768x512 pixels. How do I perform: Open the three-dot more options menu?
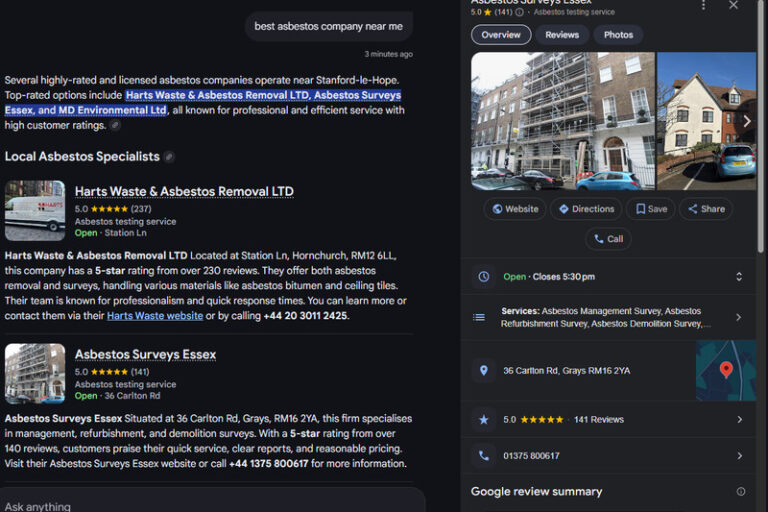(703, 5)
